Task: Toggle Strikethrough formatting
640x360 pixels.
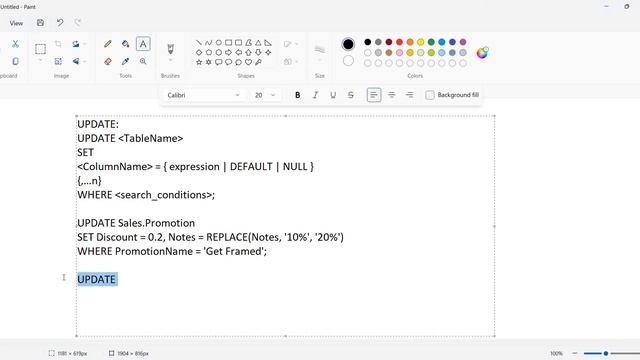Action: pos(351,95)
